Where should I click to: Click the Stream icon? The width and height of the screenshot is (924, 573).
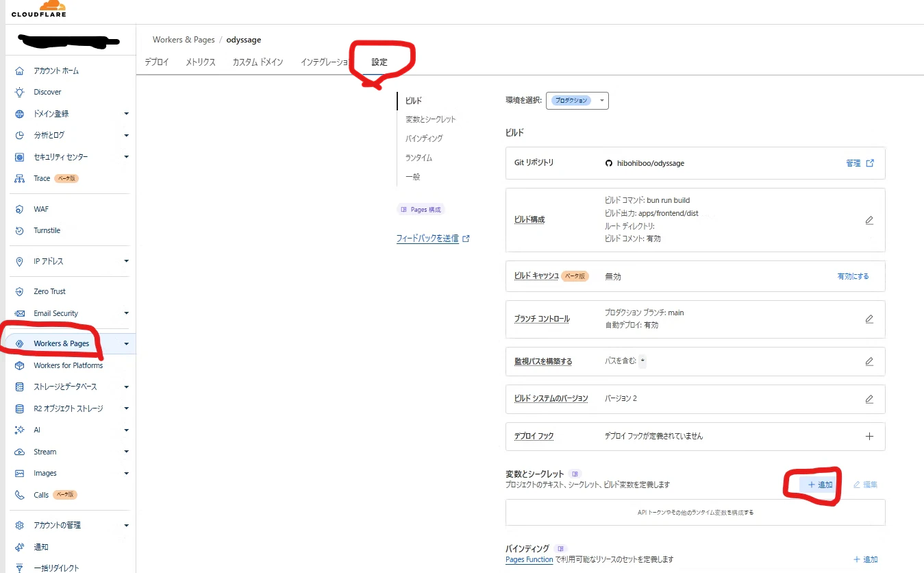point(19,452)
